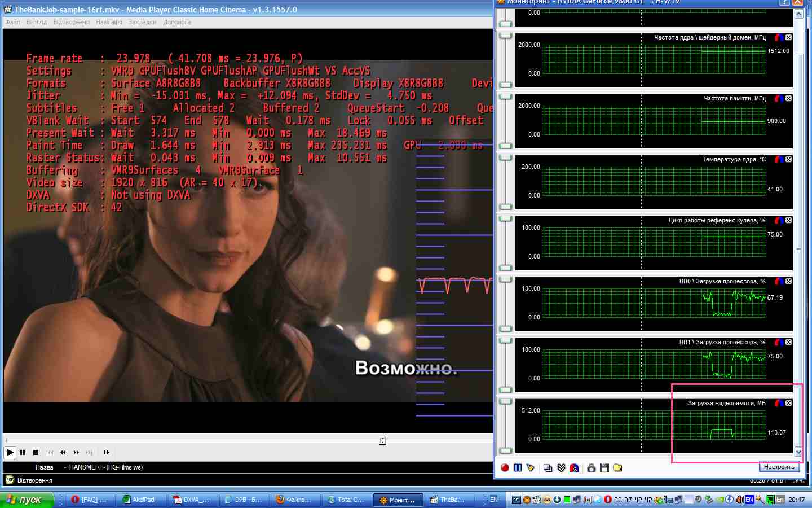Click the red-blue letter A toolbar icon
The width and height of the screenshot is (812, 508).
point(574,467)
